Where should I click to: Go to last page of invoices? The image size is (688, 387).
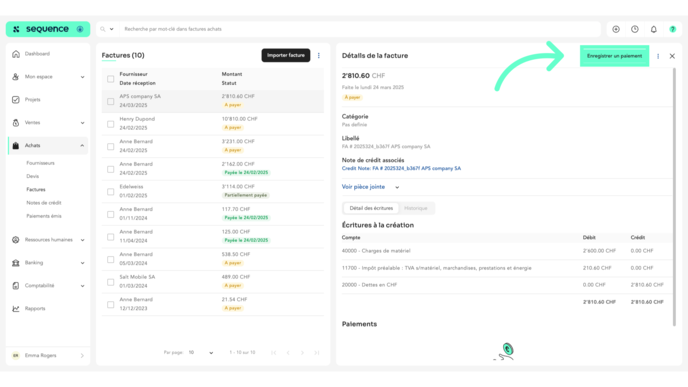click(x=316, y=353)
